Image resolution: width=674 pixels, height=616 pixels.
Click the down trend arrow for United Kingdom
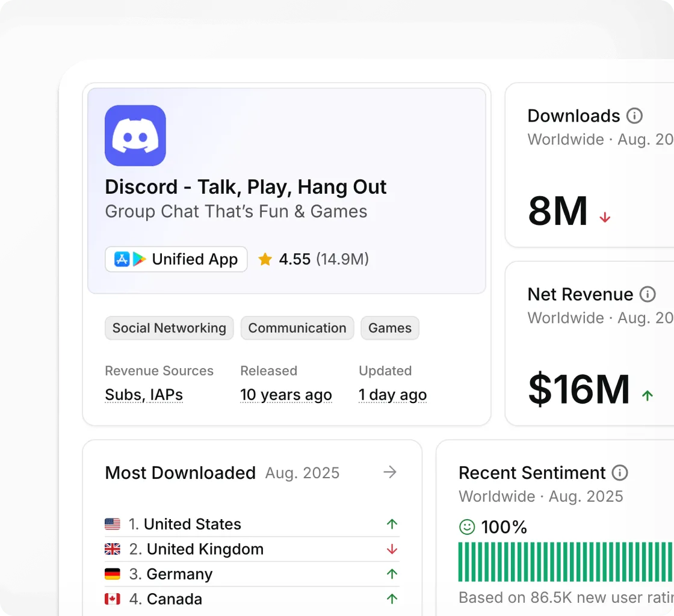[x=392, y=549]
